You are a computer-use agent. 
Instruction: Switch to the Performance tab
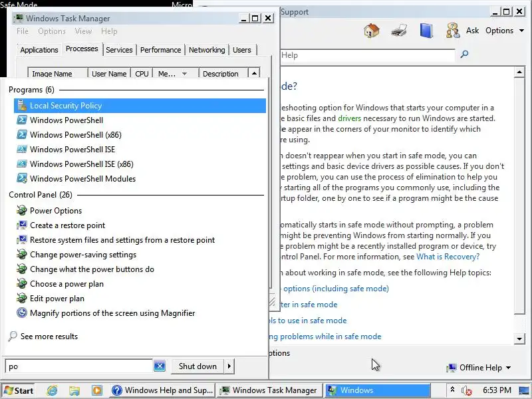160,50
